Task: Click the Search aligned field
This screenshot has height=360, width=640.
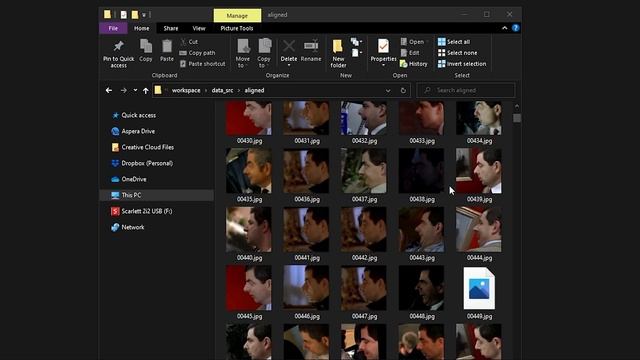Action: point(466,90)
